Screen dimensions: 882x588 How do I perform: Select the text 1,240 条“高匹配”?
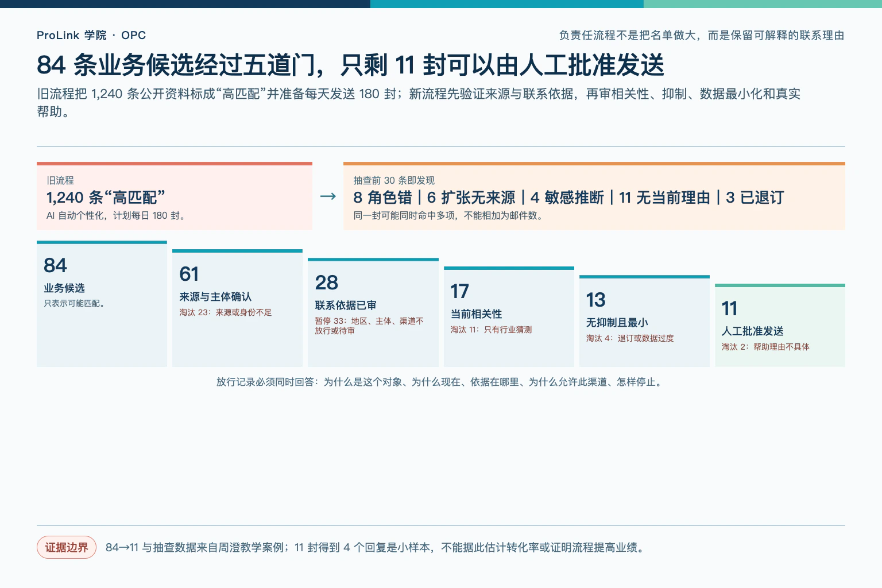(106, 198)
